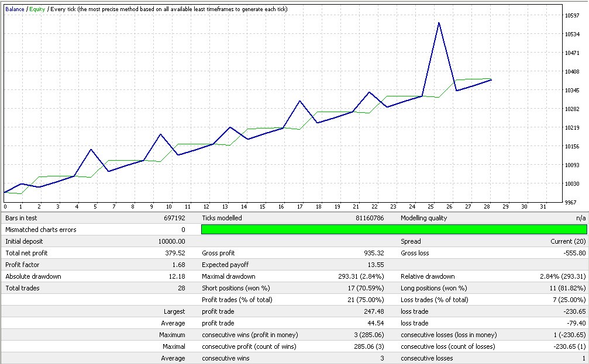Select average profit trade value 44.54
This screenshot has width=589, height=364.
coord(376,323)
